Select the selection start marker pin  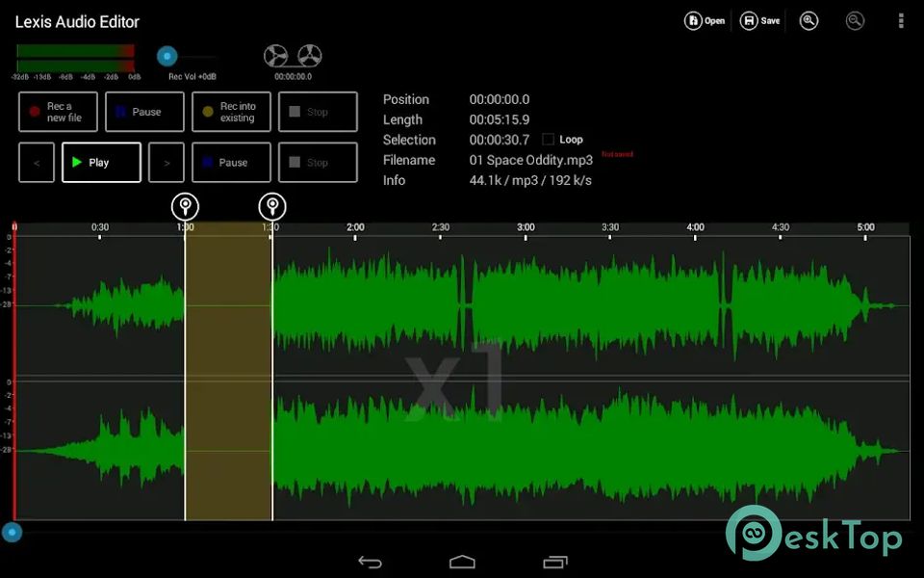[185, 207]
